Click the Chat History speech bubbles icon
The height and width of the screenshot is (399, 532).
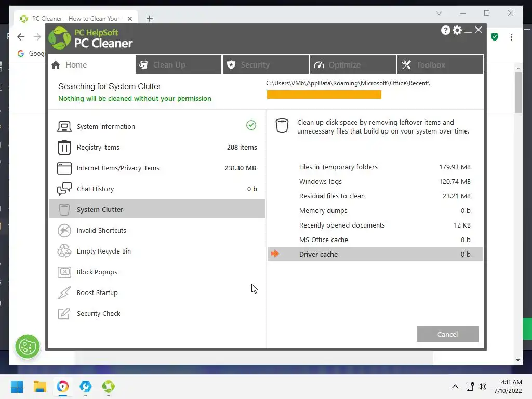pyautogui.click(x=64, y=189)
